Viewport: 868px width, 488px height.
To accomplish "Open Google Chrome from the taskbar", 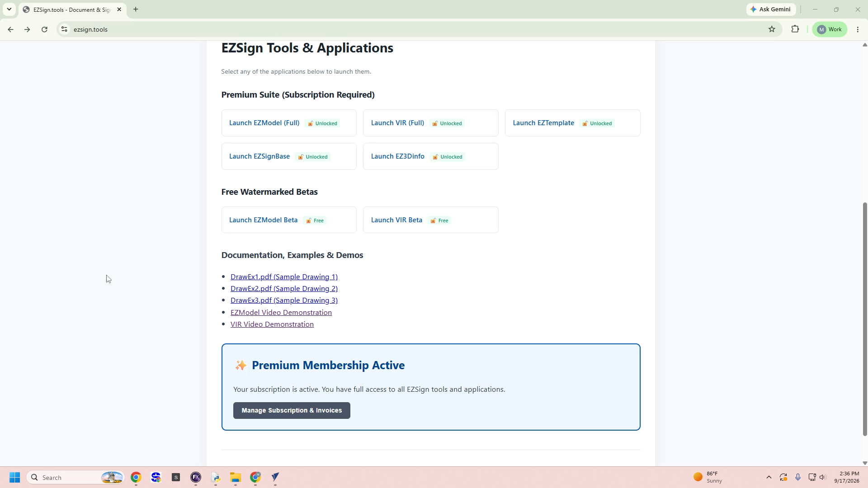I will (136, 478).
